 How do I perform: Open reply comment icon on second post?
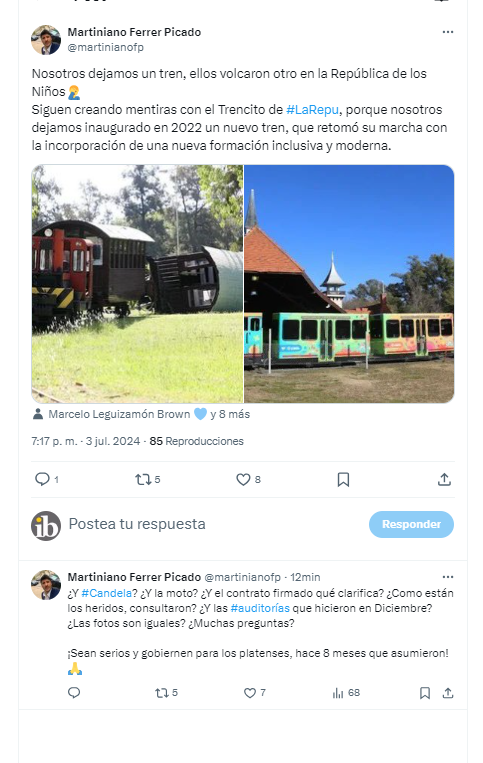point(74,692)
